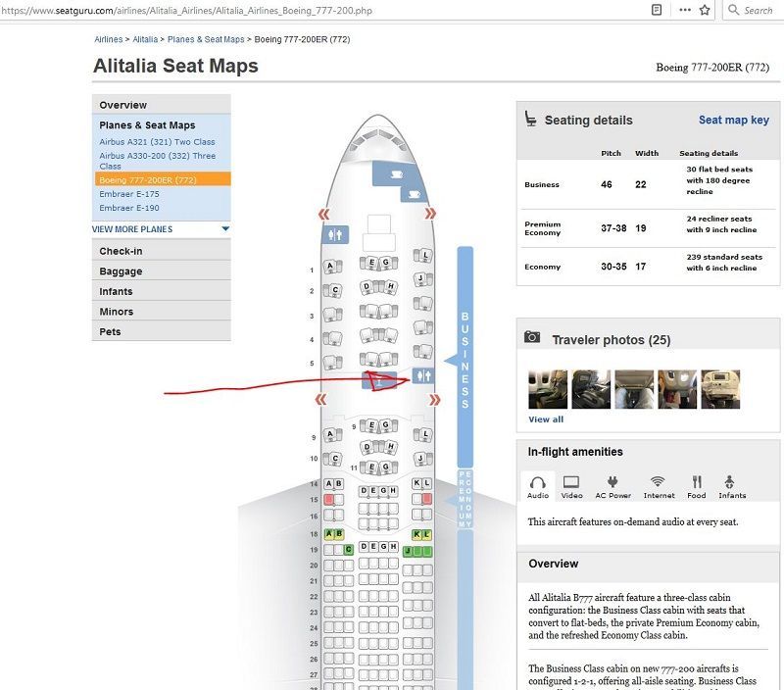Viewport: 784px width, 690px height.
Task: Open the Seat map key link
Action: tap(733, 120)
